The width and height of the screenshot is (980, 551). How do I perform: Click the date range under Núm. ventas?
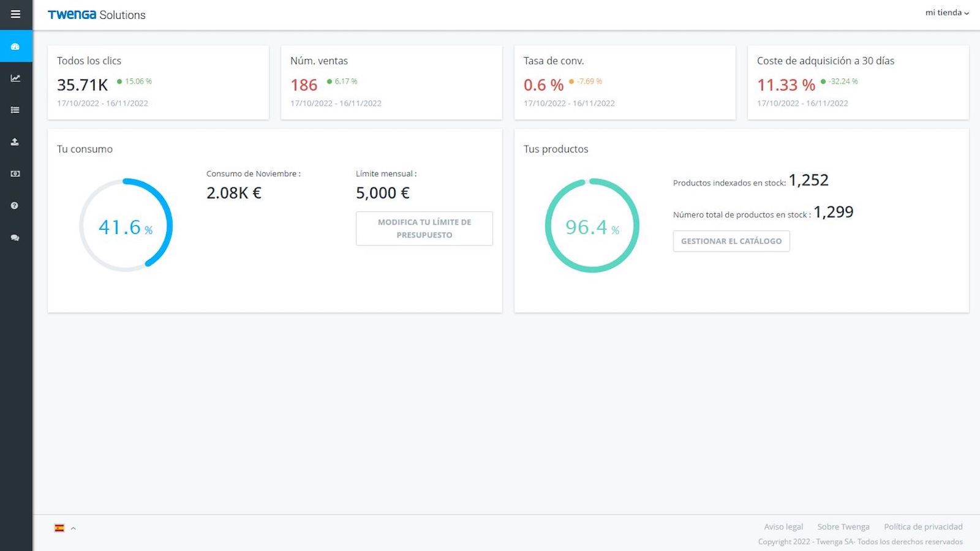tap(336, 103)
